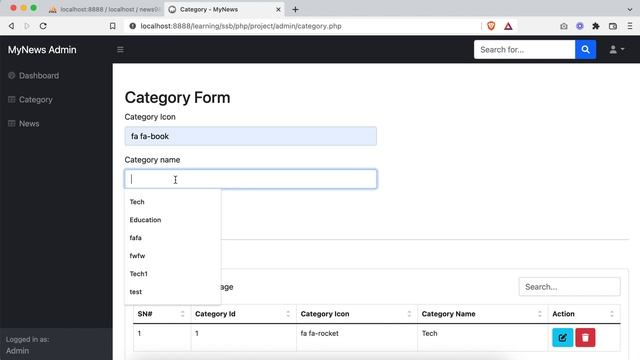Image resolution: width=640 pixels, height=360 pixels.
Task: Open the user account dropdown
Action: pyautogui.click(x=616, y=49)
